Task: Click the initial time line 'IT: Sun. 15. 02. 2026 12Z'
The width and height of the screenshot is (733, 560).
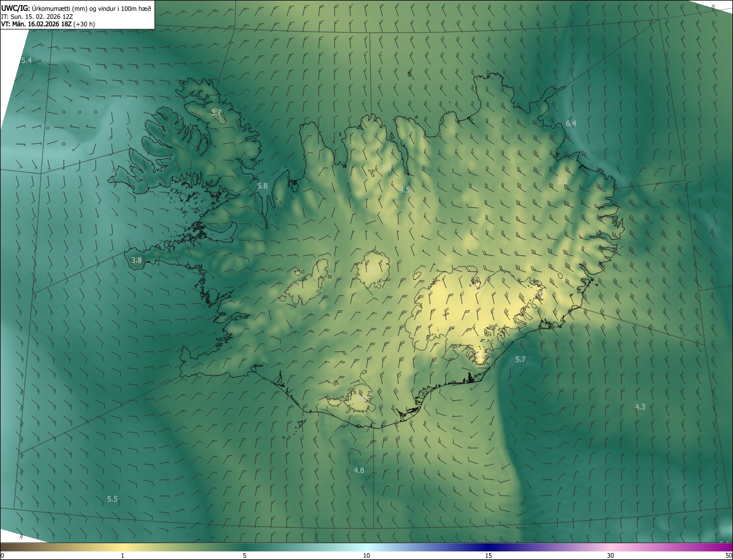Action: (x=37, y=16)
